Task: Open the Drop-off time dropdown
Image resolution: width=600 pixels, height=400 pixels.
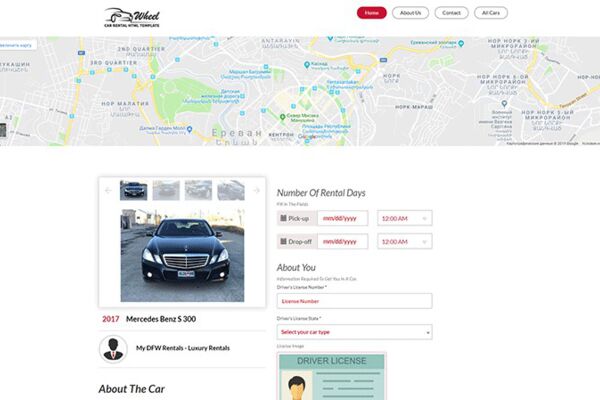Action: (x=405, y=242)
